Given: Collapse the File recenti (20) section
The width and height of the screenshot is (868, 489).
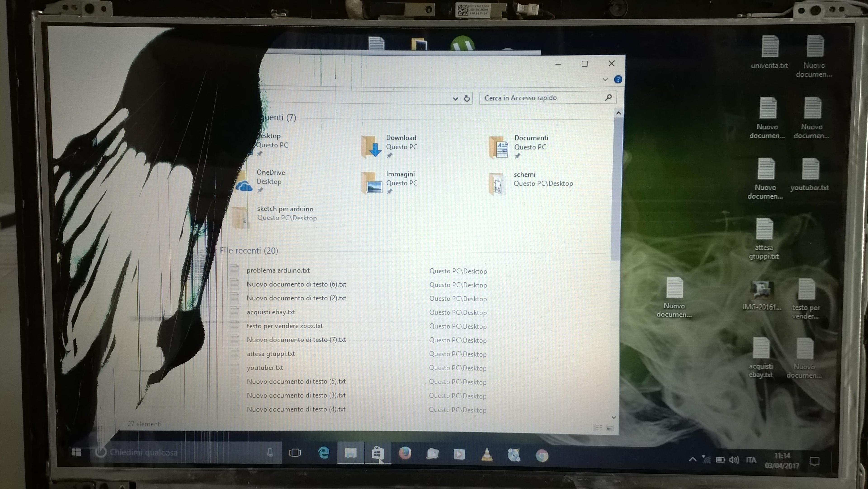Looking at the screenshot, I should (249, 251).
